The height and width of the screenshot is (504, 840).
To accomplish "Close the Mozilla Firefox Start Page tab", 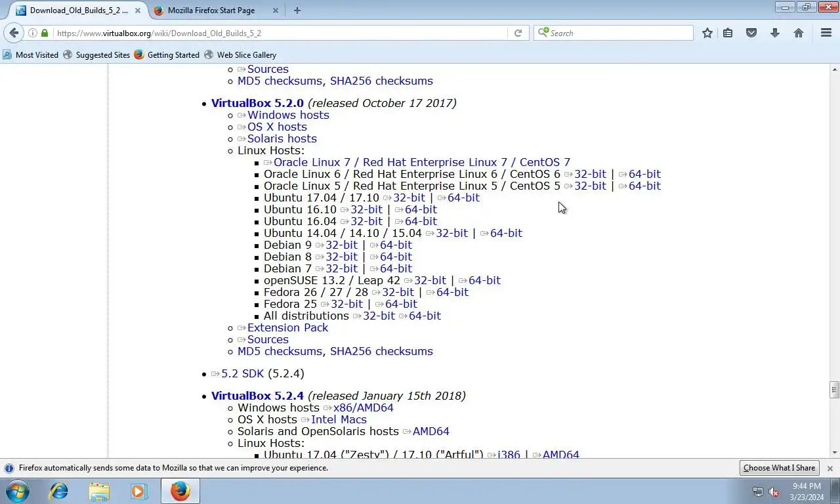I will coord(276,10).
